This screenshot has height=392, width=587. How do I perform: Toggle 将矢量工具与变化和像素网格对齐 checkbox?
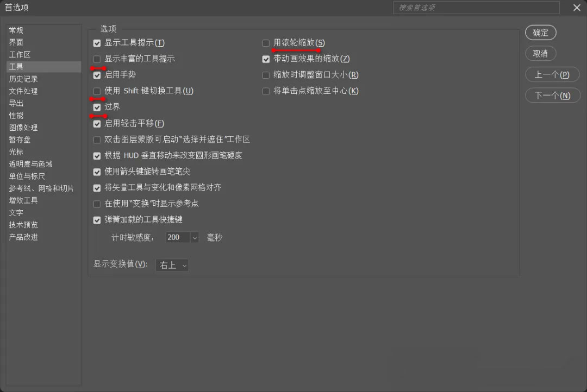pyautogui.click(x=97, y=188)
